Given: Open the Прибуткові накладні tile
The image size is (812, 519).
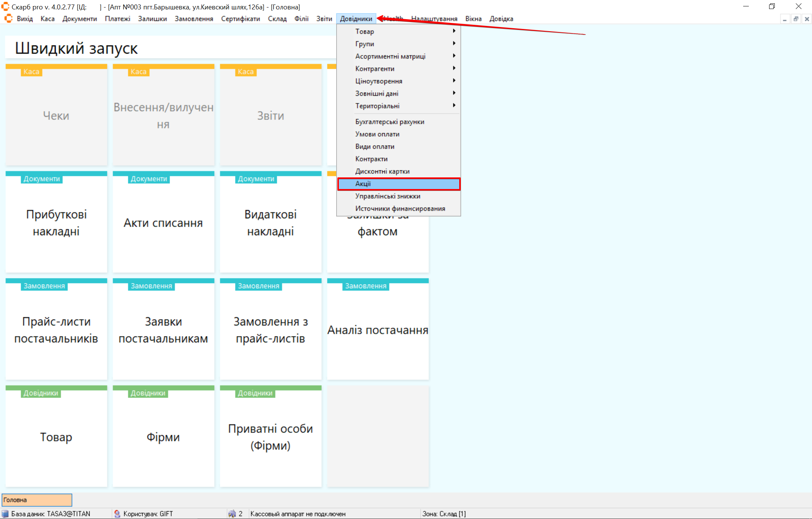Looking at the screenshot, I should pos(56,222).
